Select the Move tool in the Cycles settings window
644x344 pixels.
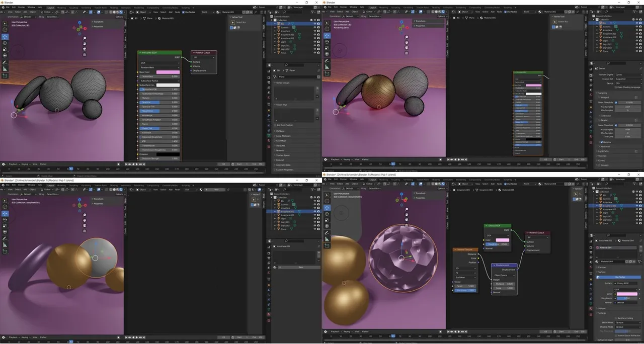pos(327,36)
